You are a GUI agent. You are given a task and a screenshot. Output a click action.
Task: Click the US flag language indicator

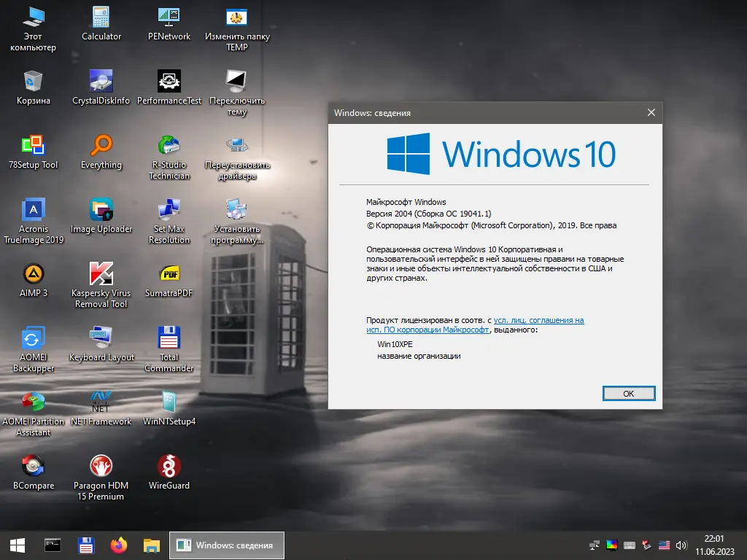point(664,545)
